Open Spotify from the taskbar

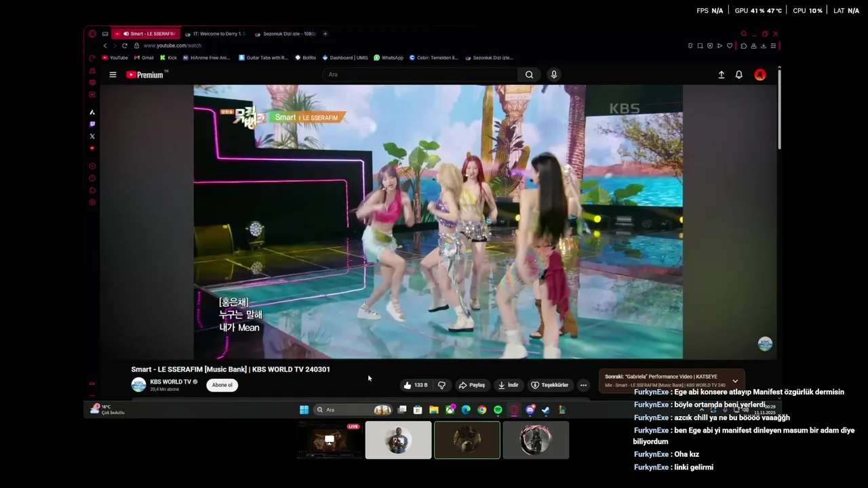click(498, 409)
